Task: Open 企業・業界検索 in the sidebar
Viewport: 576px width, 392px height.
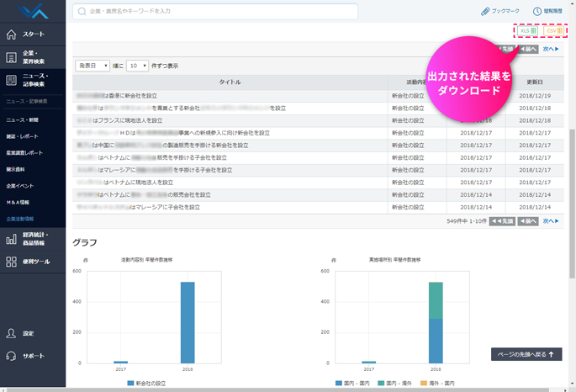Action: [x=33, y=57]
